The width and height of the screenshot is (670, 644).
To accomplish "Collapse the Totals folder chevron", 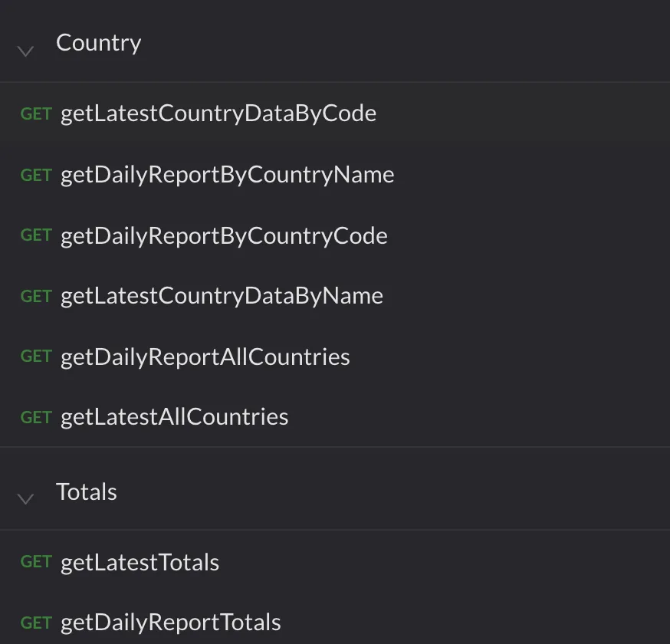I will (x=25, y=498).
